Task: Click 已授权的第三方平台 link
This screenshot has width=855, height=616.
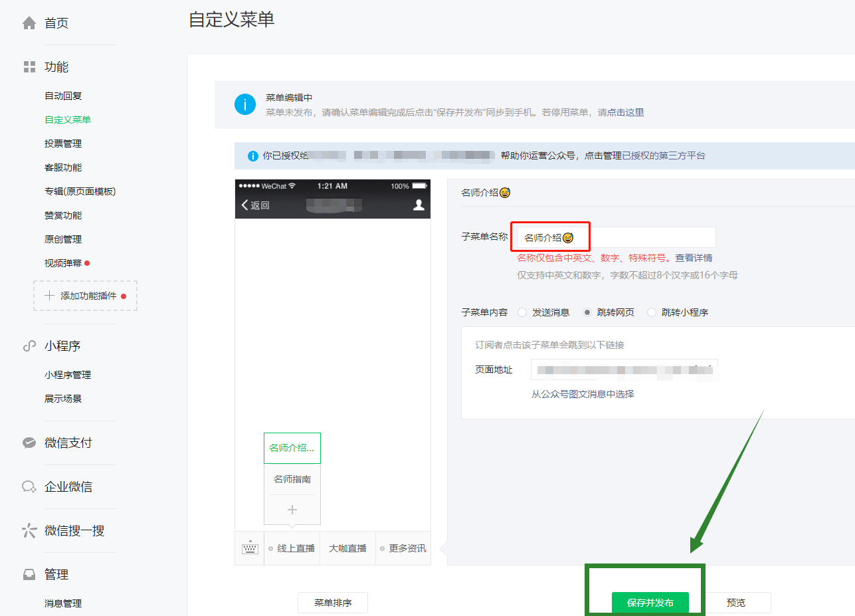Action: pyautogui.click(x=664, y=156)
